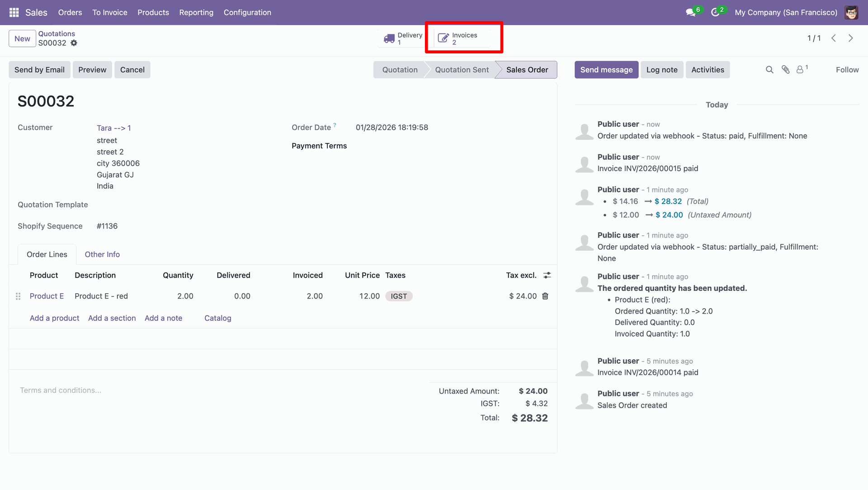Select the Quotation Sent status stage
This screenshot has height=490, width=868.
[462, 70]
